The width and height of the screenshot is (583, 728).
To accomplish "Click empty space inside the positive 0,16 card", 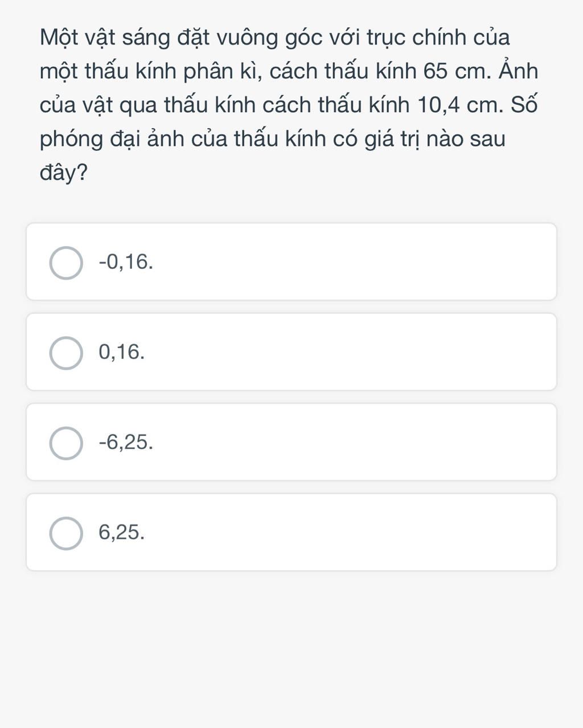I will [x=353, y=352].
